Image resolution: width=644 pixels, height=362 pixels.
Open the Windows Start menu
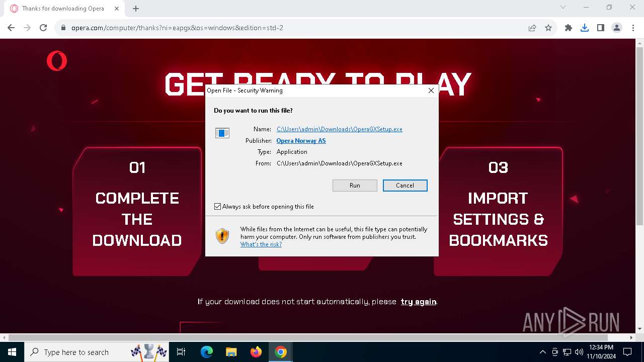pos(12,352)
